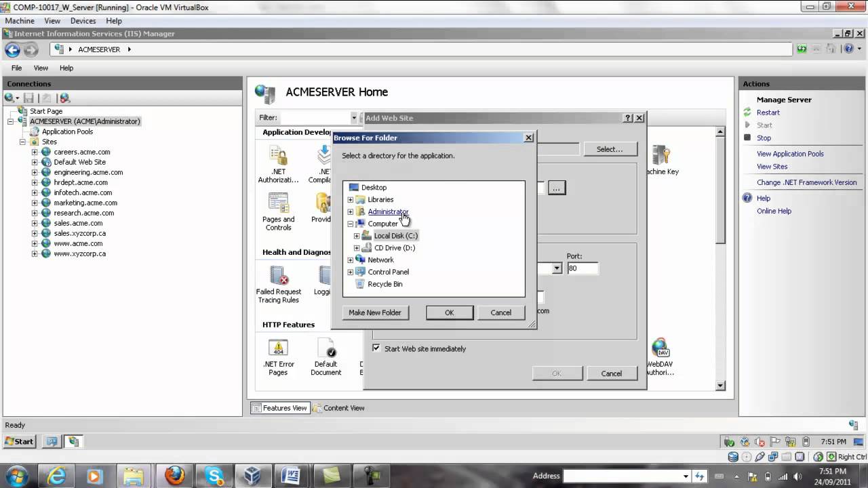Click the Restart server action icon
Screen dimensions: 868x488
pos(747,113)
